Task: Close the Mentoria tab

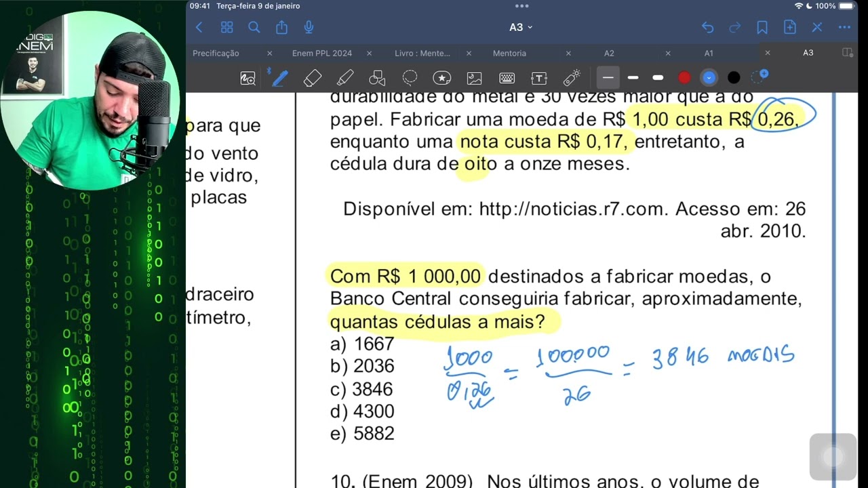Action: click(x=568, y=53)
